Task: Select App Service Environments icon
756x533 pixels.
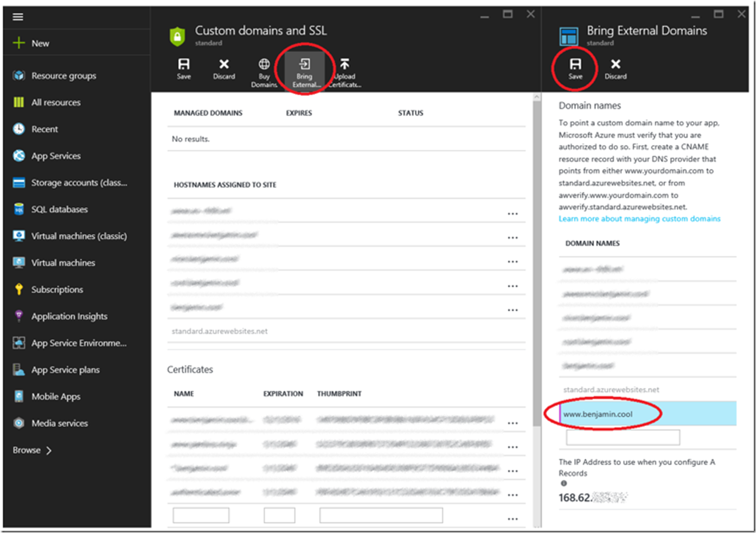Action: [19, 343]
